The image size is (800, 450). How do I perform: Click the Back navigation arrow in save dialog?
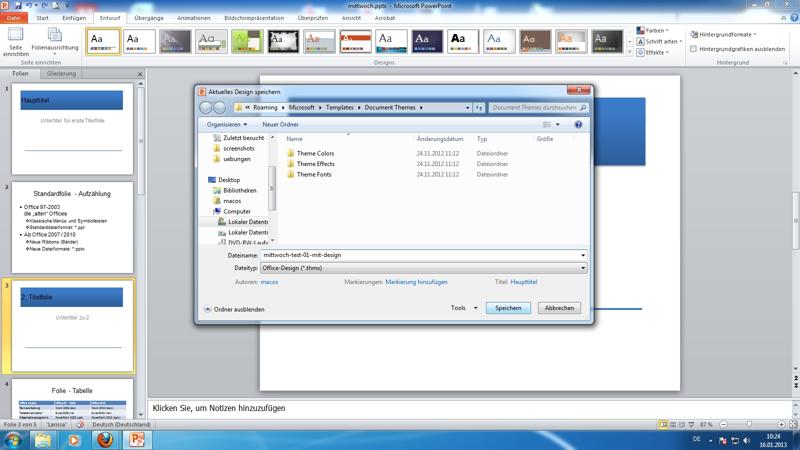pyautogui.click(x=206, y=108)
